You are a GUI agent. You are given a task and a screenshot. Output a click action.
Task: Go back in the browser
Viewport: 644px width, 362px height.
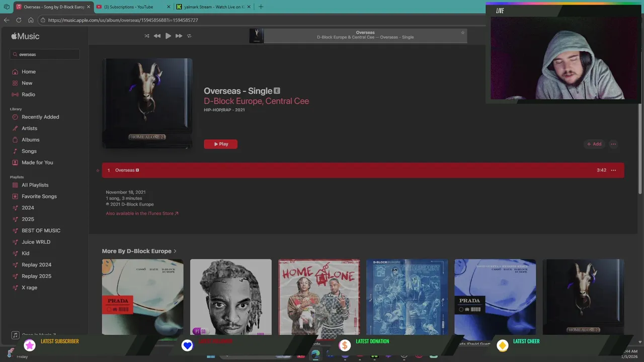pyautogui.click(x=7, y=20)
